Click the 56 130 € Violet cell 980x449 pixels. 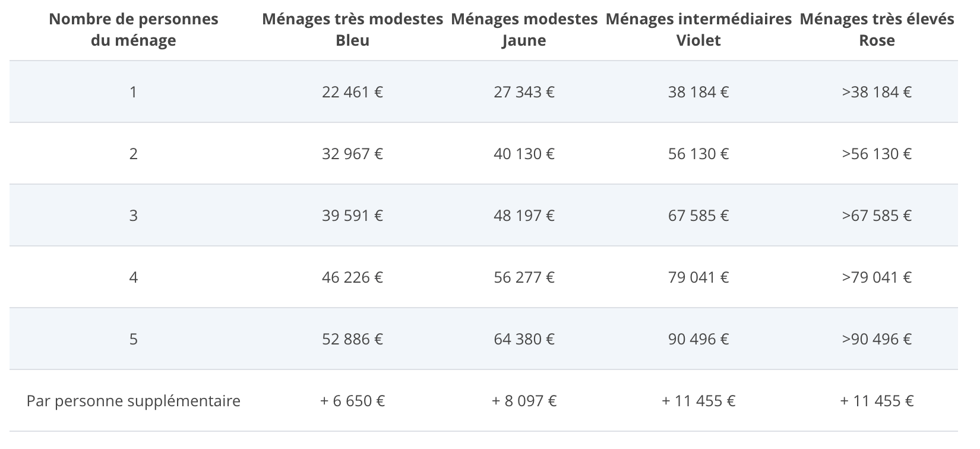698,154
